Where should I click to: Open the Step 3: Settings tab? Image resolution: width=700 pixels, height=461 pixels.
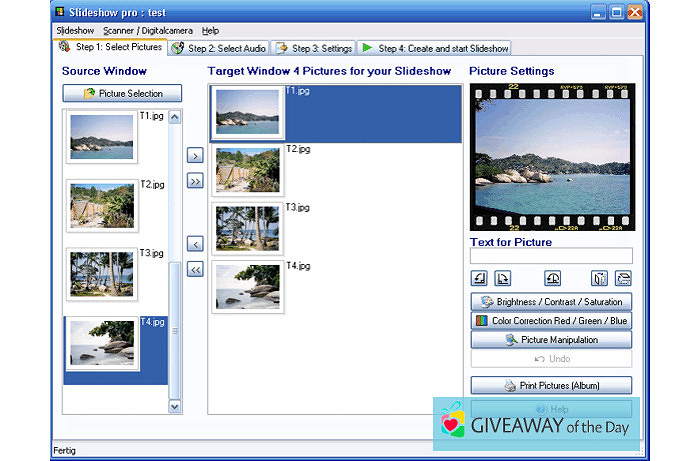(314, 48)
